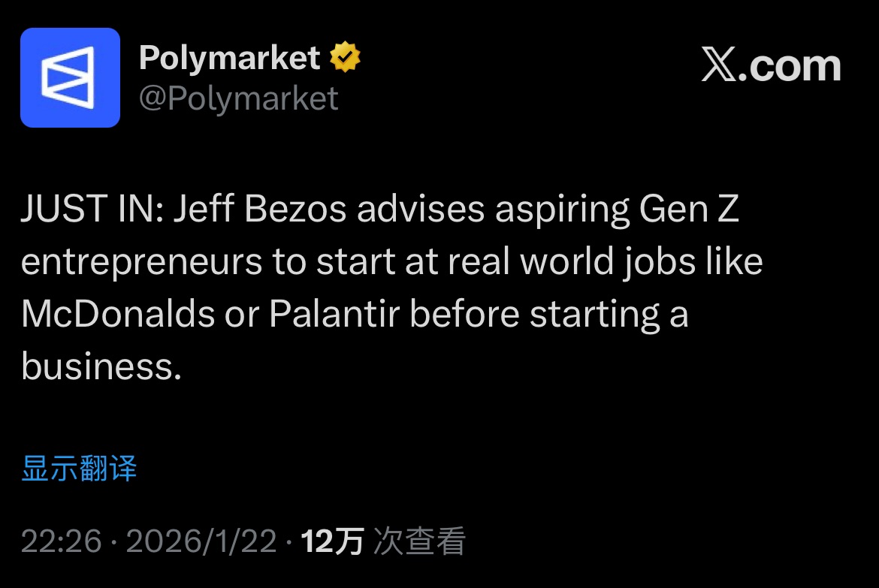The width and height of the screenshot is (879, 588).
Task: Click the Polymarket display name
Action: (x=230, y=59)
